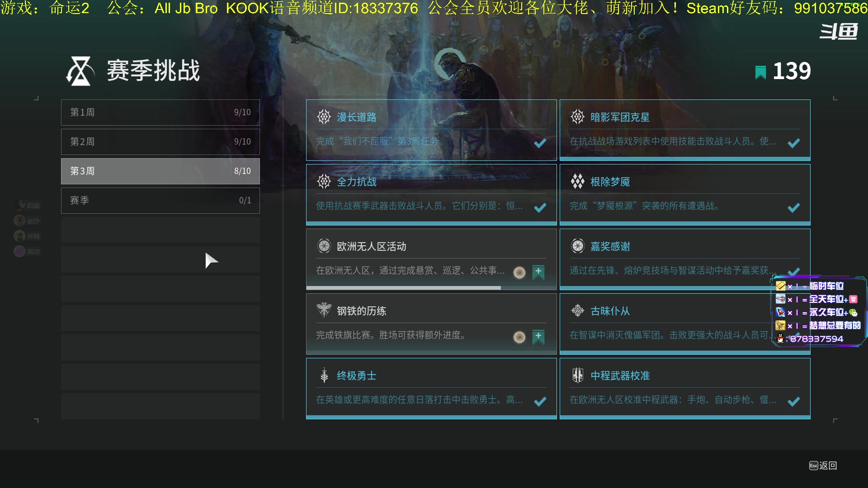Click the completed checkmark on 根除梦魇
The width and height of the screenshot is (868, 488).
click(x=793, y=208)
